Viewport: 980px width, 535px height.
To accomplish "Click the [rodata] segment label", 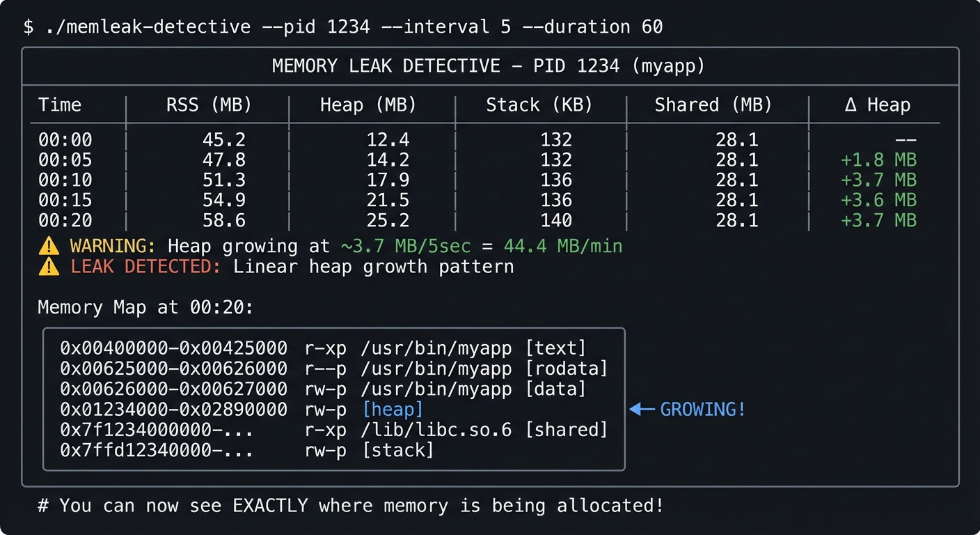I will coord(568,369).
